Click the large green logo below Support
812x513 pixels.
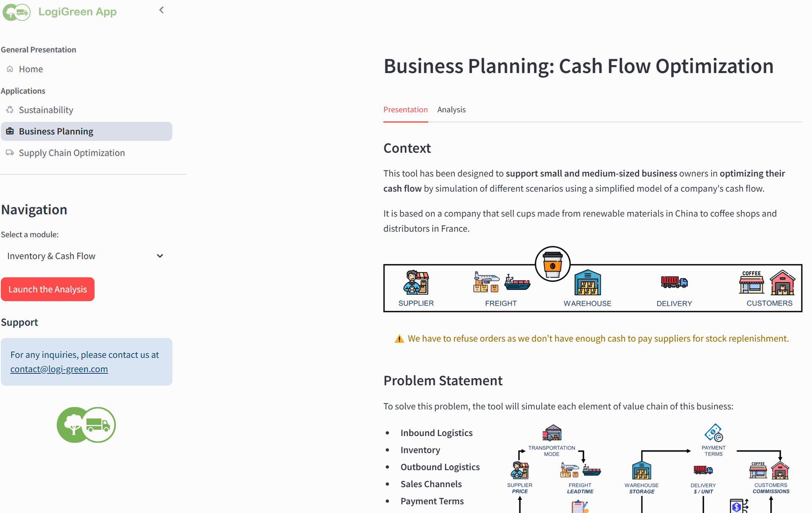coord(86,425)
